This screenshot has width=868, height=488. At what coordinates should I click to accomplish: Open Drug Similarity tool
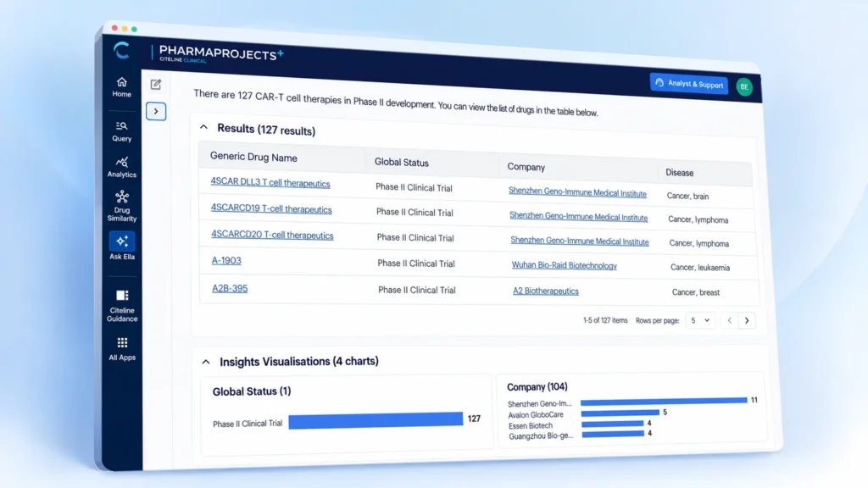[x=122, y=207]
